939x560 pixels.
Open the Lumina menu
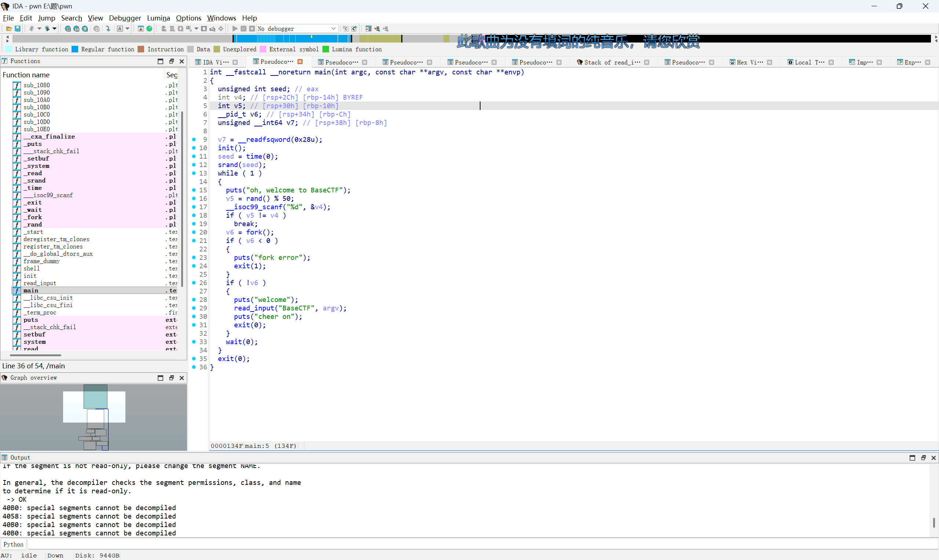click(158, 18)
